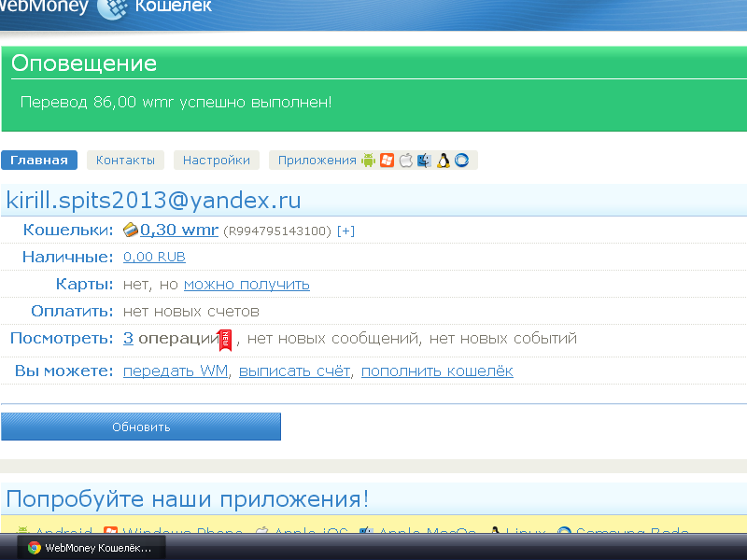Switch to the Главная tab
The height and width of the screenshot is (560, 747).
pos(39,160)
